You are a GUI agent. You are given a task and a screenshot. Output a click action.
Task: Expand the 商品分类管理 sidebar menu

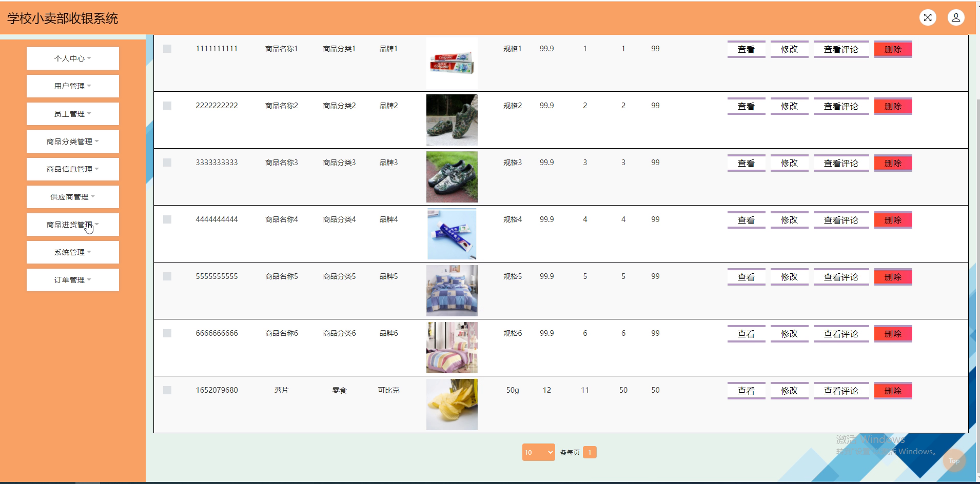(73, 142)
